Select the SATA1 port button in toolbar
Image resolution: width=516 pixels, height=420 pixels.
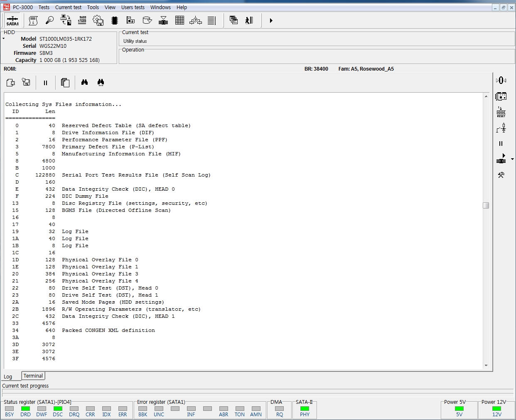12,20
